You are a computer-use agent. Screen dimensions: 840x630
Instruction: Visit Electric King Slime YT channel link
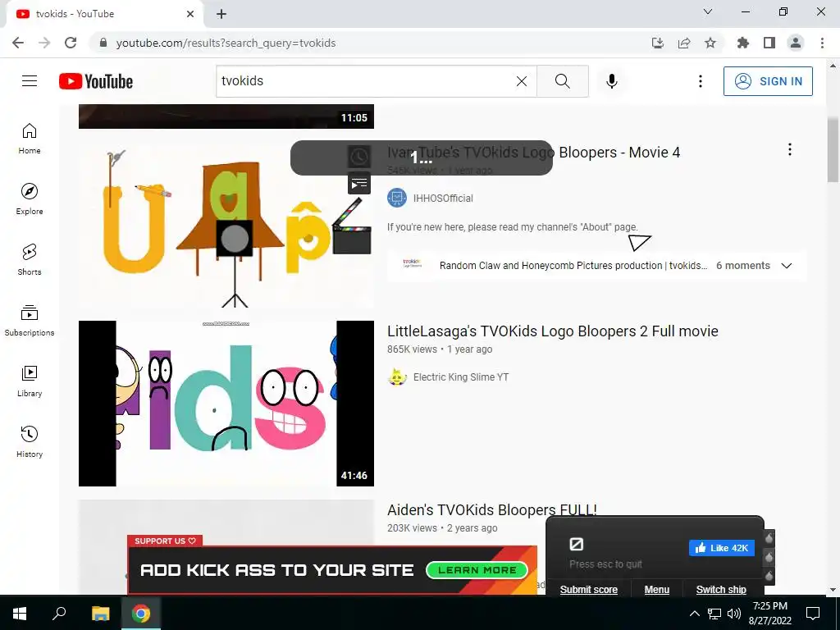point(461,377)
